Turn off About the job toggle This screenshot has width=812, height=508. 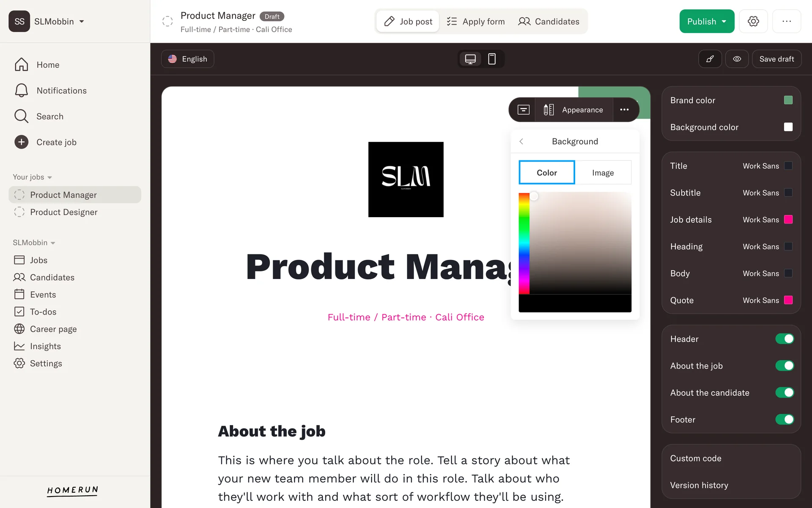pos(785,366)
